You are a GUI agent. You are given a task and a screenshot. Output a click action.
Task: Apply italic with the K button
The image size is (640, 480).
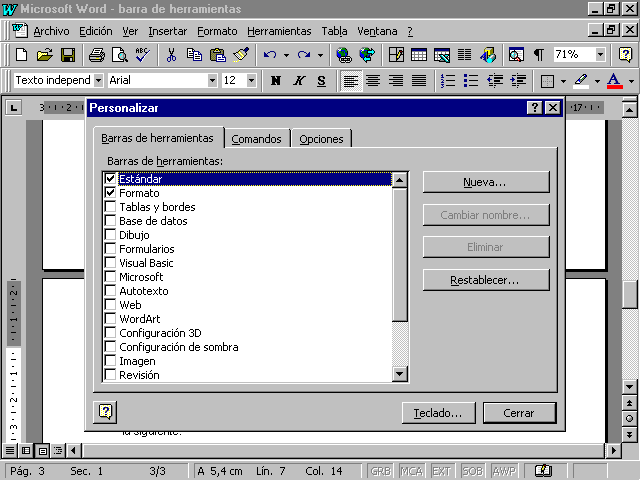point(299,80)
